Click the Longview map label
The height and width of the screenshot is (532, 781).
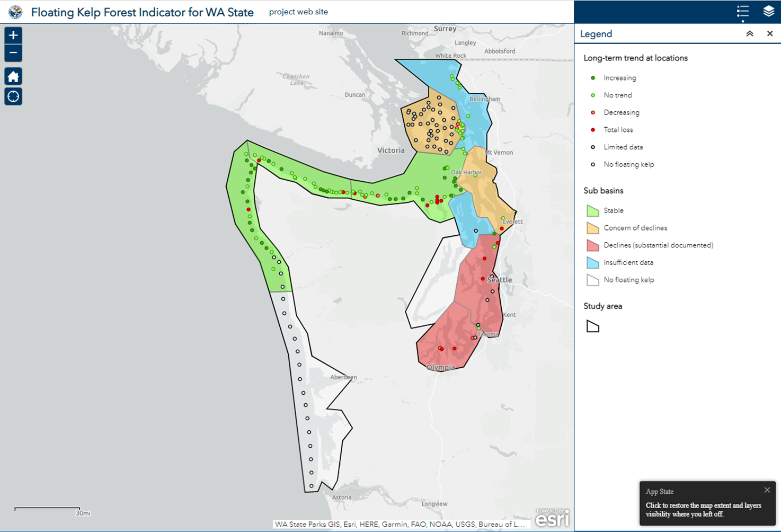434,504
